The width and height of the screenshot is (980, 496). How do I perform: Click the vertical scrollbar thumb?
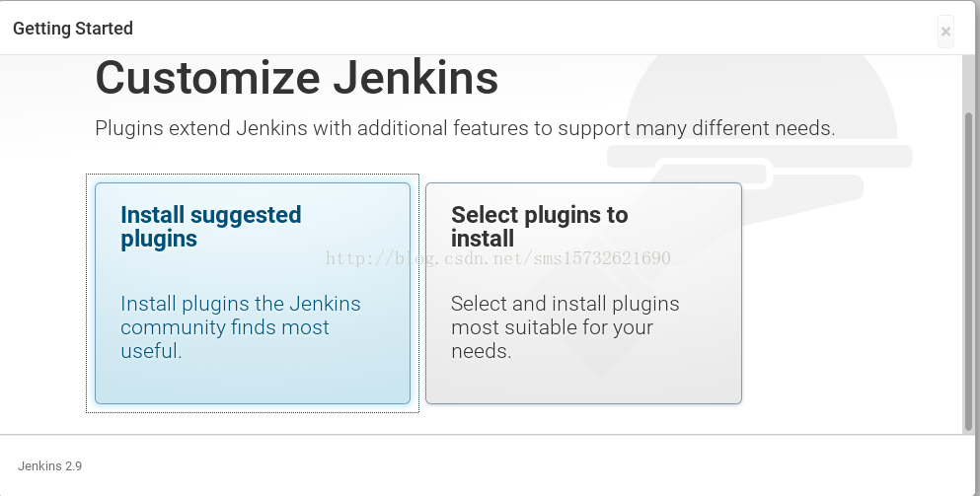coord(969,272)
